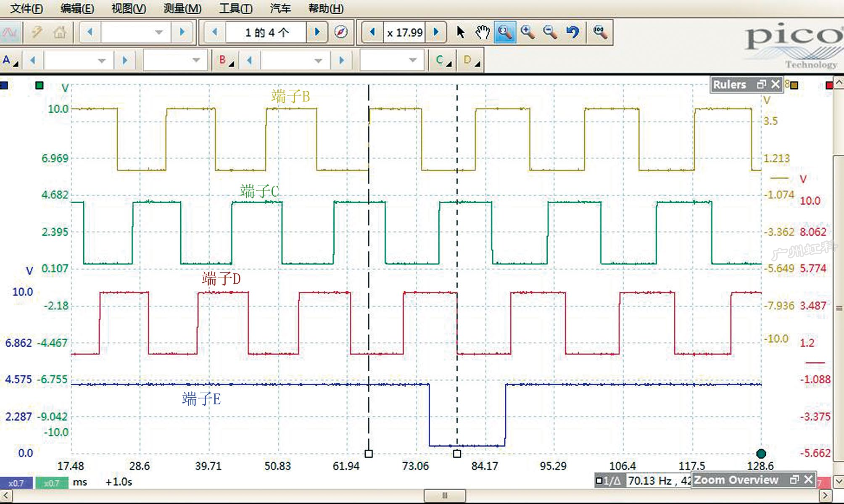This screenshot has width=844, height=504.
Task: Increase horizontal zoom factor
Action: [436, 32]
